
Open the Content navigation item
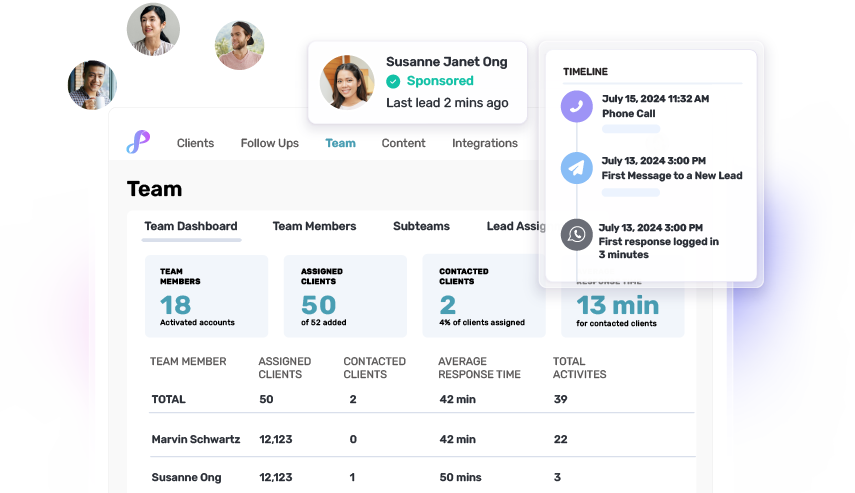403,143
